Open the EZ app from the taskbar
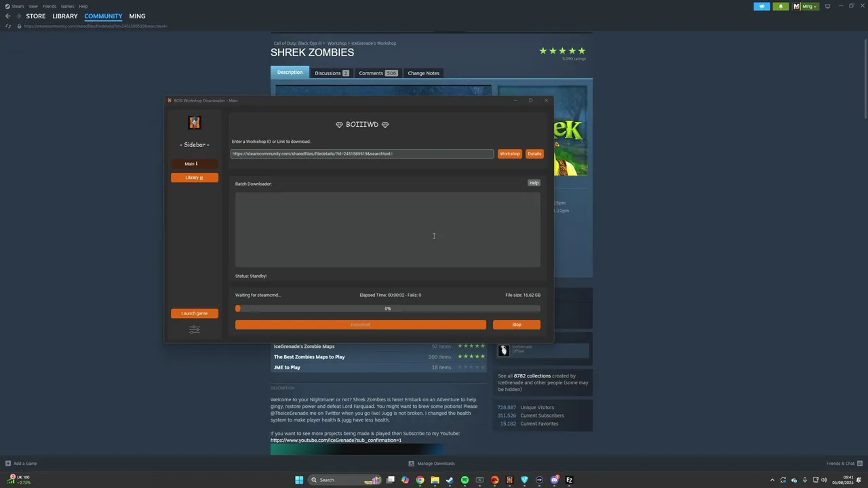868x488 pixels. coord(570,480)
